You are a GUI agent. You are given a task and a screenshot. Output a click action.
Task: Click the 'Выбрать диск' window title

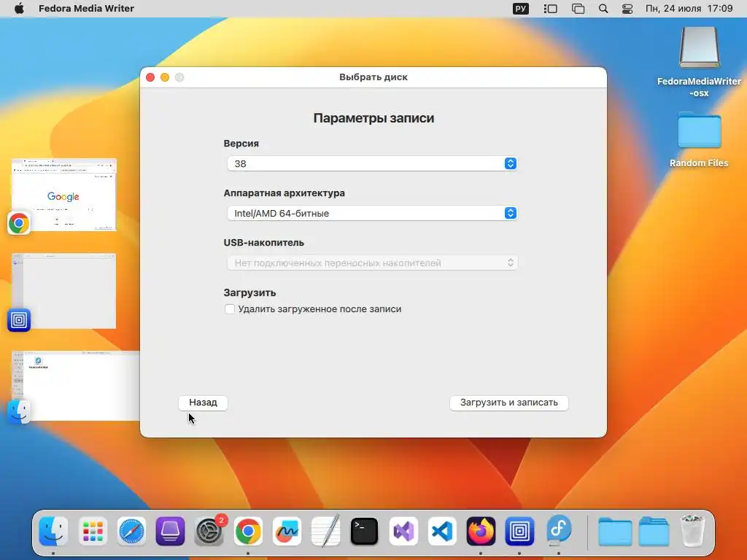pyautogui.click(x=373, y=77)
